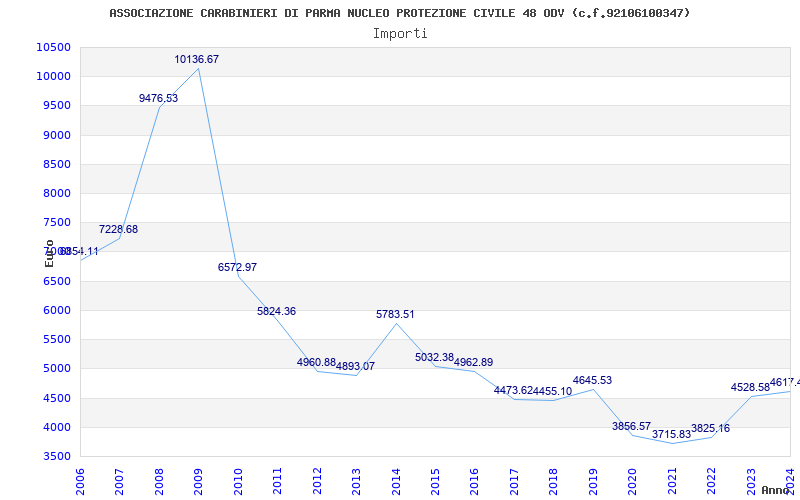Click the x-axis year 2007
This screenshot has width=800, height=500.
coord(119,482)
